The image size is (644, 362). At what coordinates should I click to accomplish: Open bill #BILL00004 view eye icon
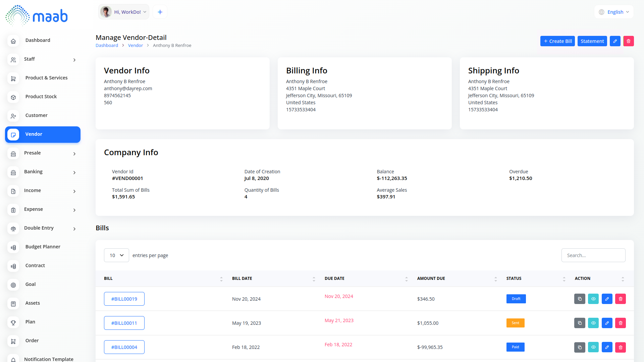(593, 347)
